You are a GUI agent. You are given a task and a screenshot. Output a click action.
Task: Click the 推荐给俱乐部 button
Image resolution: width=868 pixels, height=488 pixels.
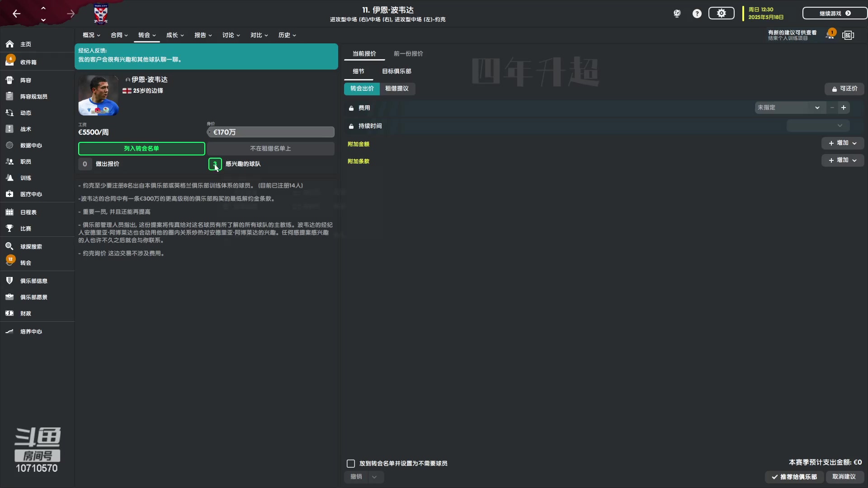pyautogui.click(x=794, y=477)
